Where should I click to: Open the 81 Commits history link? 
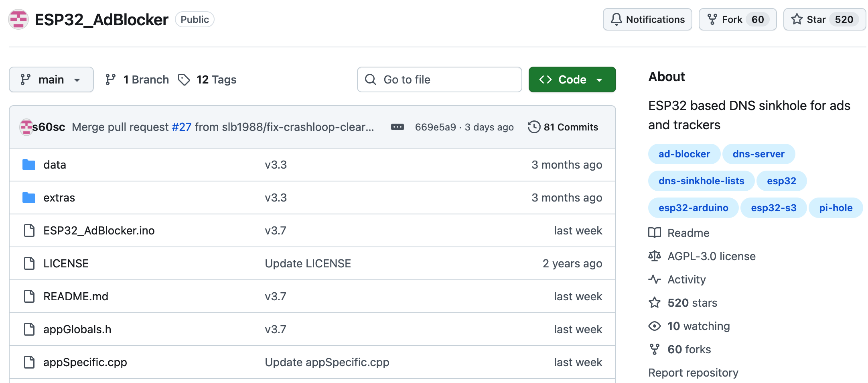563,127
